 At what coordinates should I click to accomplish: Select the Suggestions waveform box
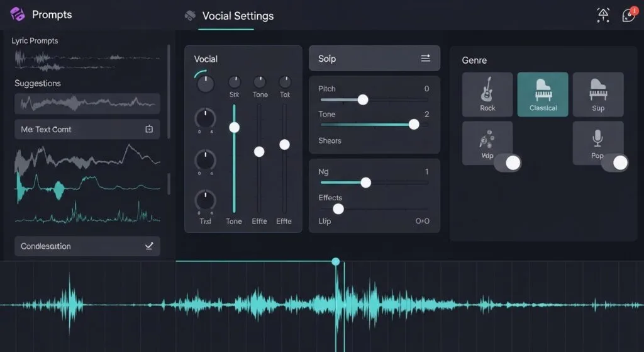click(x=87, y=103)
